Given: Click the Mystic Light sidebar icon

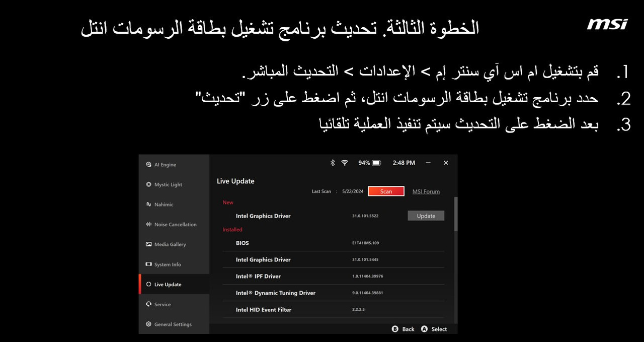Looking at the screenshot, I should (148, 185).
